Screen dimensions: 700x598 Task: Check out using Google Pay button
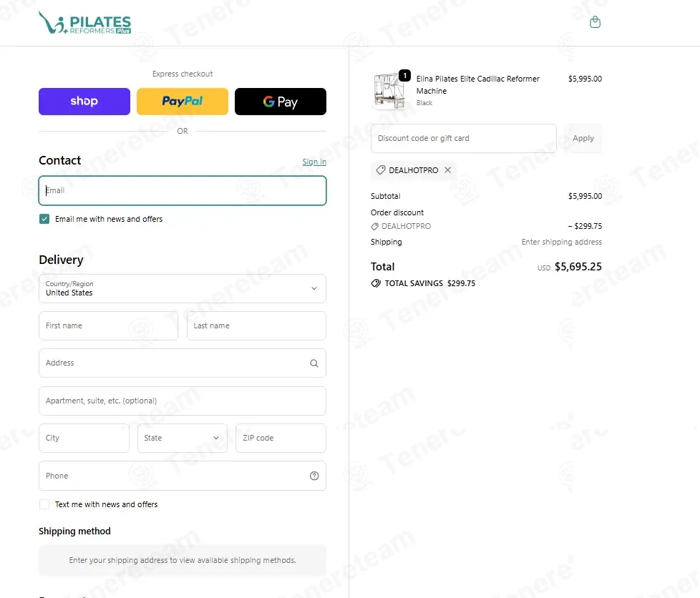point(281,102)
